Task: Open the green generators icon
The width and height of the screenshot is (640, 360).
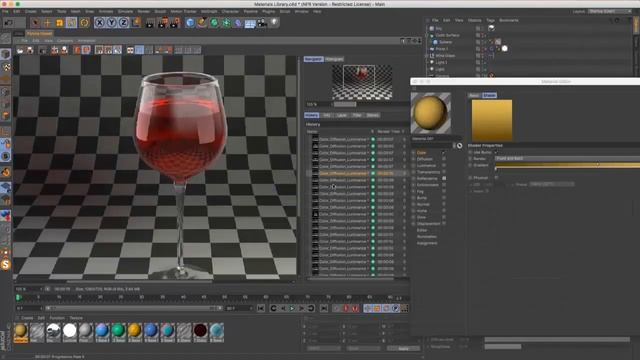Action: point(214,22)
